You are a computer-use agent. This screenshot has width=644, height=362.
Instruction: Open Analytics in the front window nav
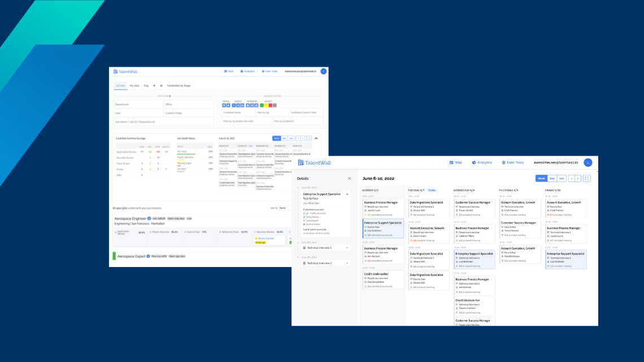[482, 162]
